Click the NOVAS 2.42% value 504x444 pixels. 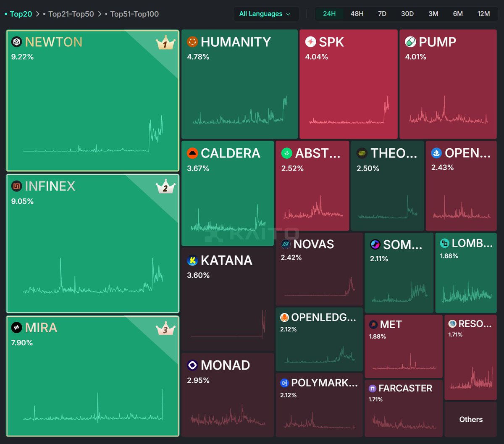[291, 257]
